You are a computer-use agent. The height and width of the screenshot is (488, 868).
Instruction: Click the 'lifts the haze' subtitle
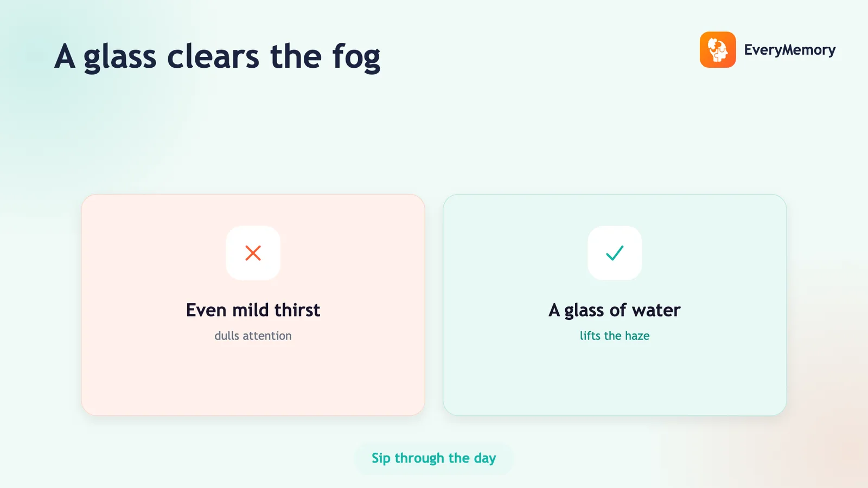pos(615,336)
